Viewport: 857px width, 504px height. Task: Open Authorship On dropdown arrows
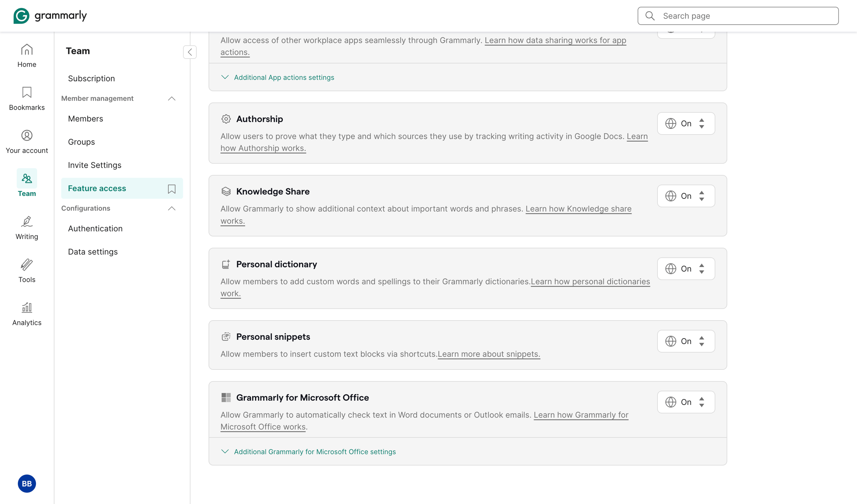[702, 124]
